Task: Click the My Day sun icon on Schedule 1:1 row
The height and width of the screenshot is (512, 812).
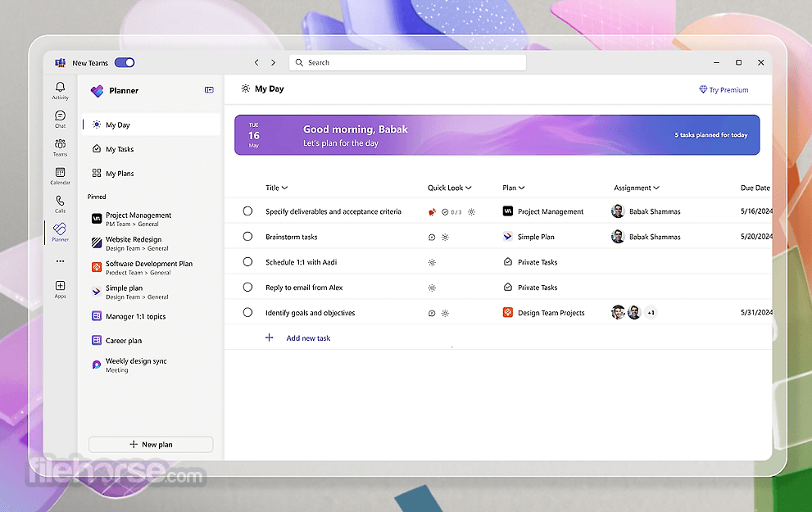Action: pyautogui.click(x=432, y=262)
